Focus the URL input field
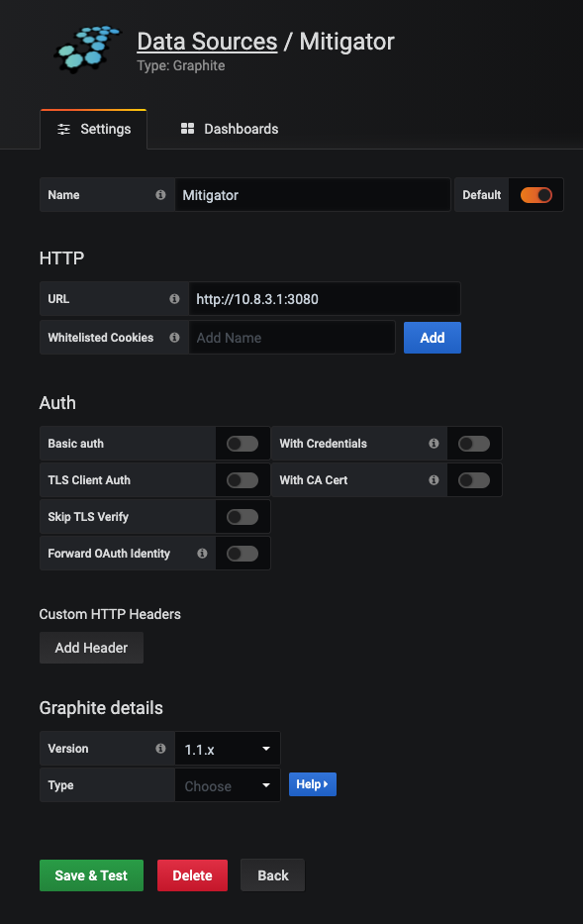The image size is (583, 924). [325, 299]
